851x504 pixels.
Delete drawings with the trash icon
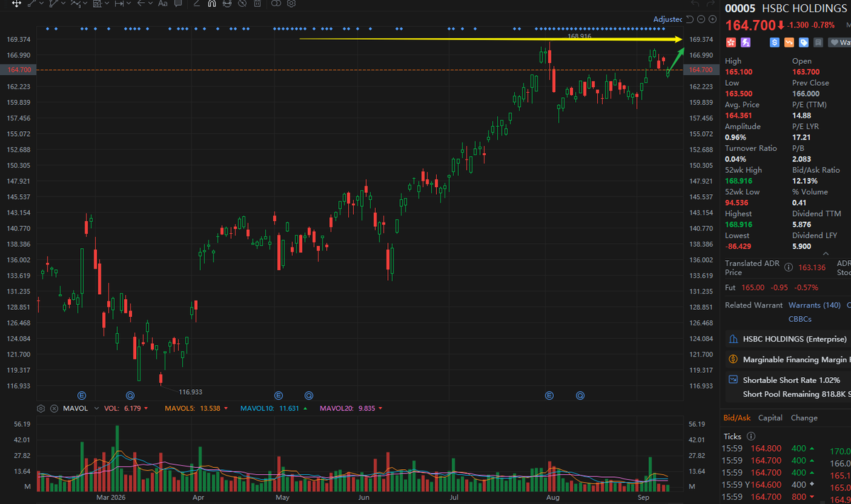click(x=257, y=4)
